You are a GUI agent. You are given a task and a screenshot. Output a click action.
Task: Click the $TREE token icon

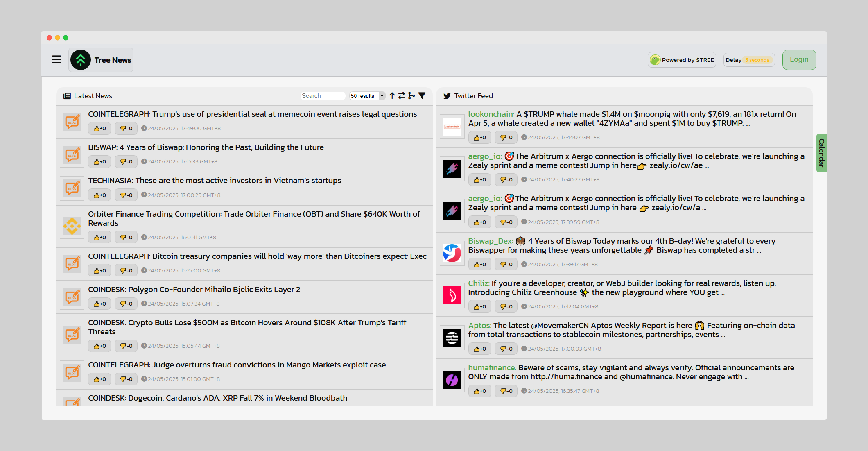655,60
